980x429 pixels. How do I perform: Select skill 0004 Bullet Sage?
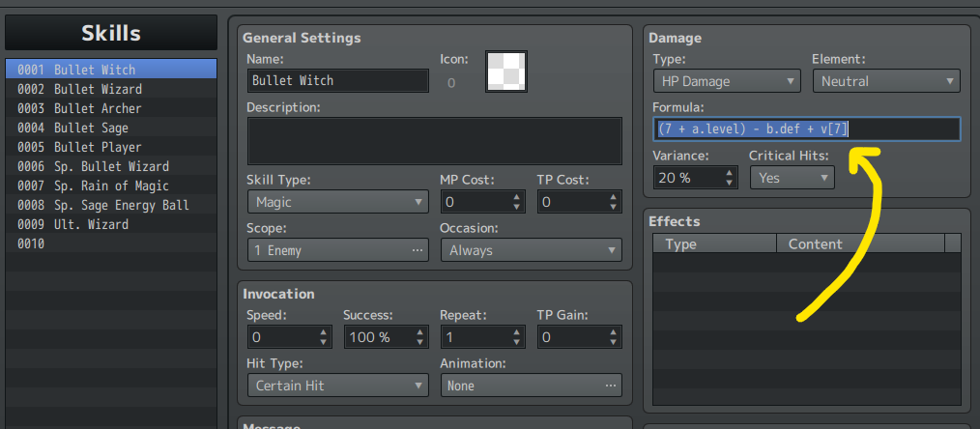[111, 128]
